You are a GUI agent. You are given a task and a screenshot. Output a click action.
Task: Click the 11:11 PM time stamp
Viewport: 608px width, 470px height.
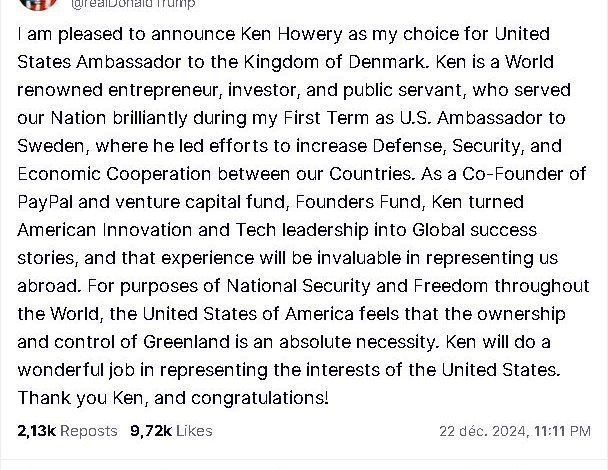point(562,431)
